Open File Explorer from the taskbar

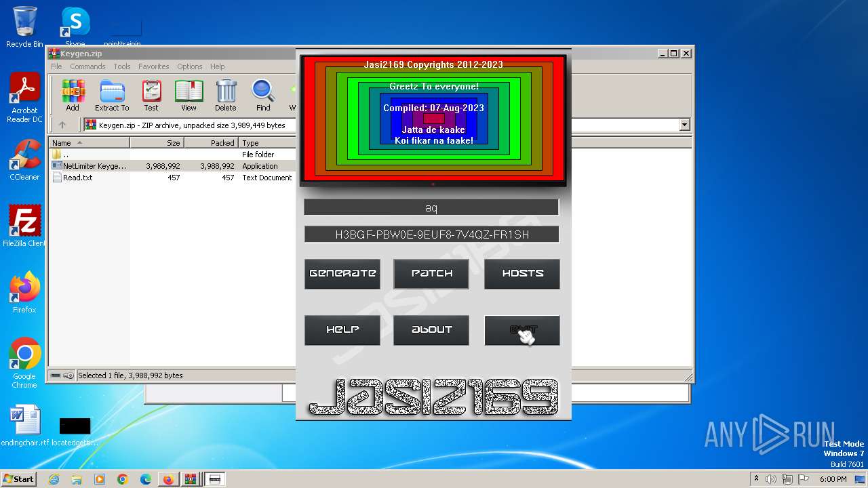pyautogui.click(x=77, y=479)
